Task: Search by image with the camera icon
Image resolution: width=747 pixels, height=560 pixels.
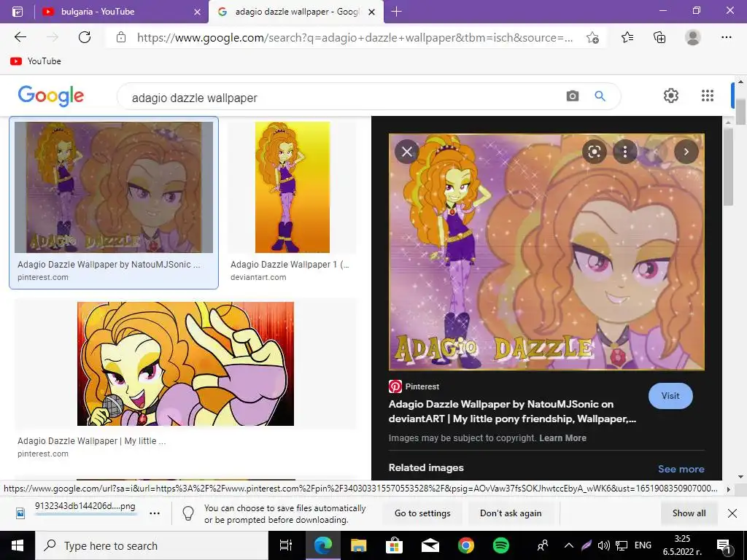Action: (573, 96)
